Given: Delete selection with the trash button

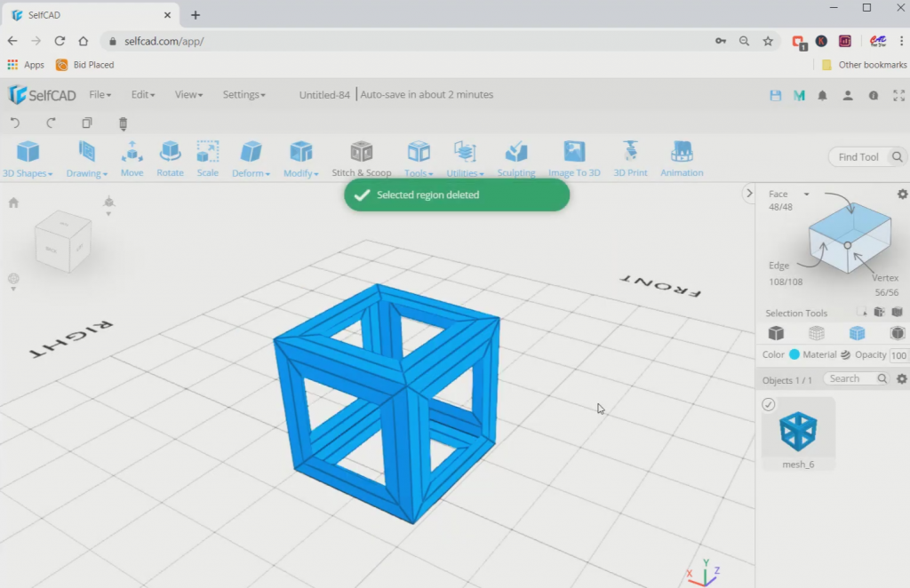Looking at the screenshot, I should (123, 123).
